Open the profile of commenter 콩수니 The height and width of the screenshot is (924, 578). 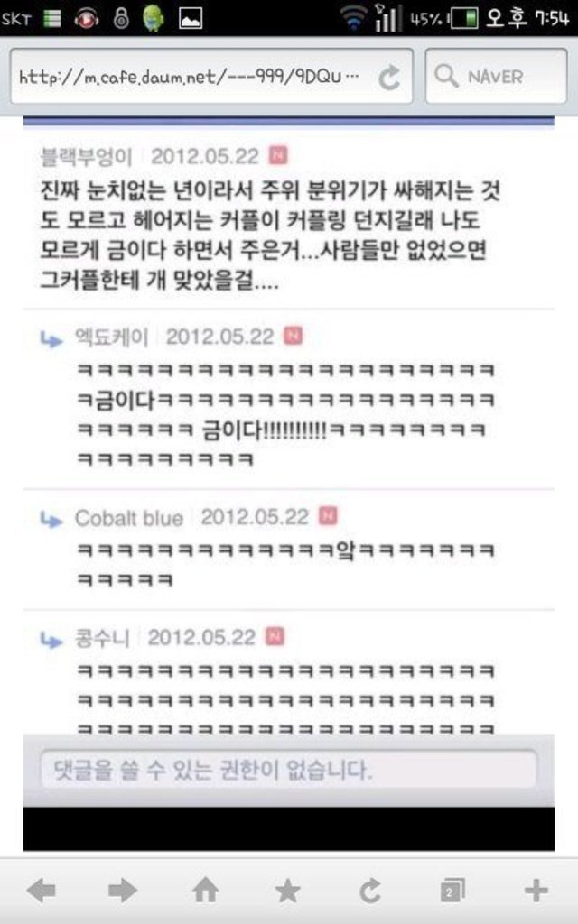(x=102, y=638)
